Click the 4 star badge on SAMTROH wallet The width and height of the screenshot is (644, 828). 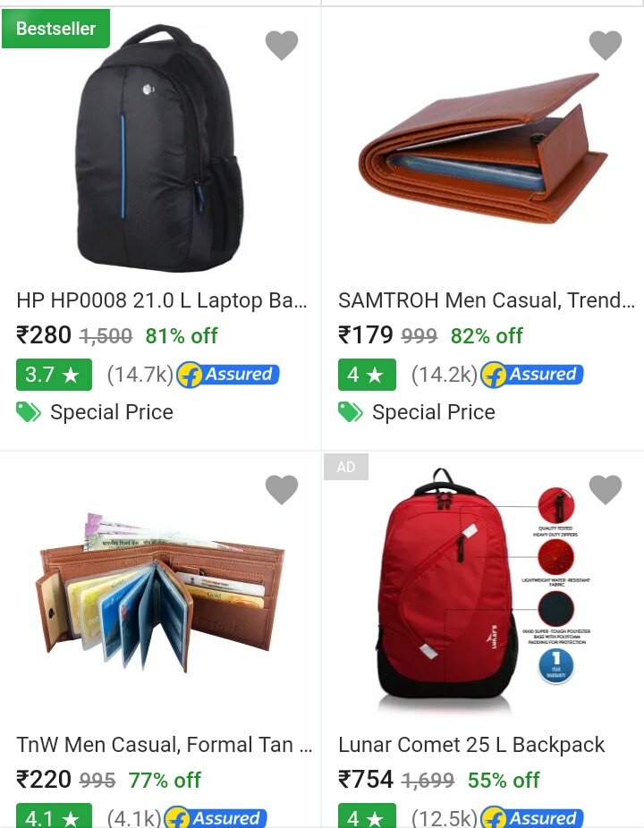pos(367,375)
